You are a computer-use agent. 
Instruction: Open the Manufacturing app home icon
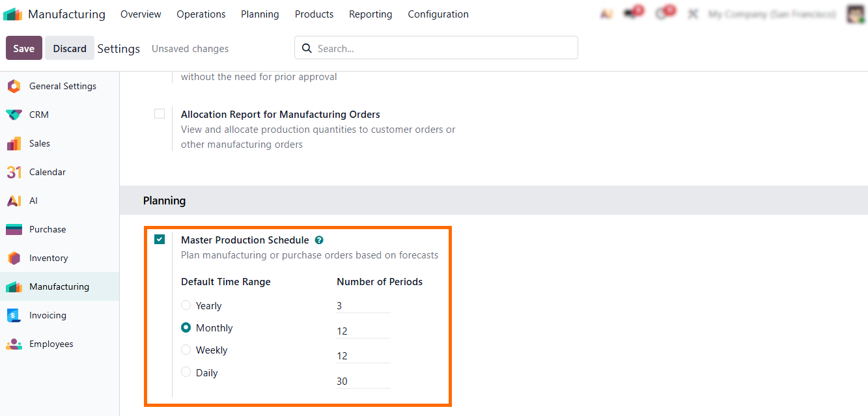12,14
